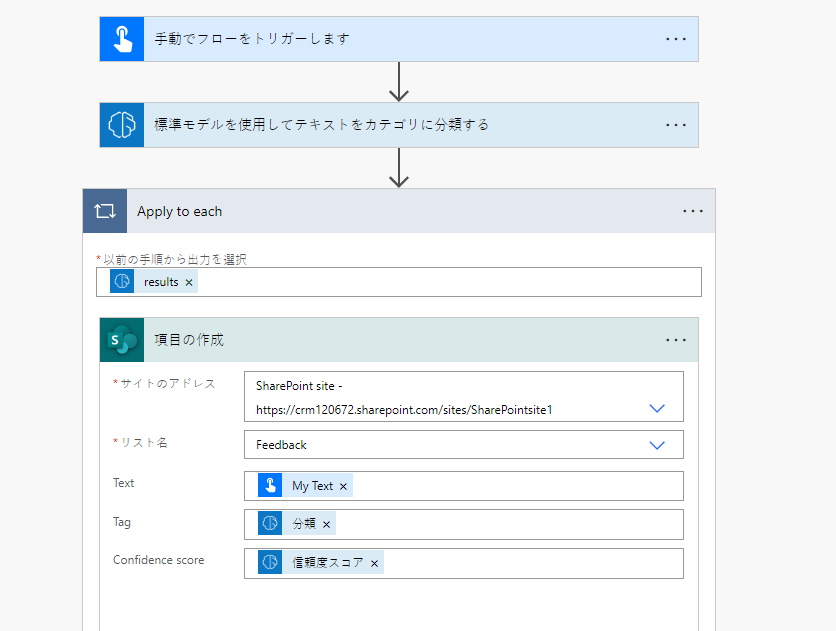Open ellipsis menu for text classification step
The height and width of the screenshot is (631, 836).
click(x=676, y=125)
